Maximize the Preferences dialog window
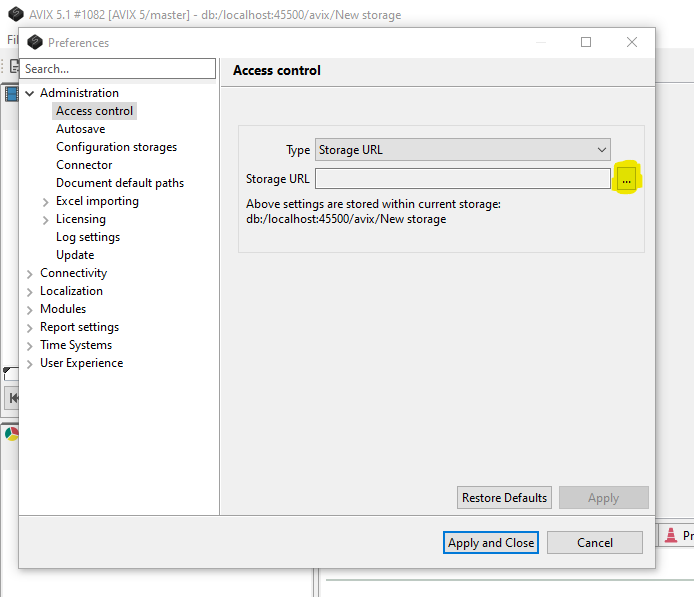This screenshot has height=597, width=694. coord(586,42)
